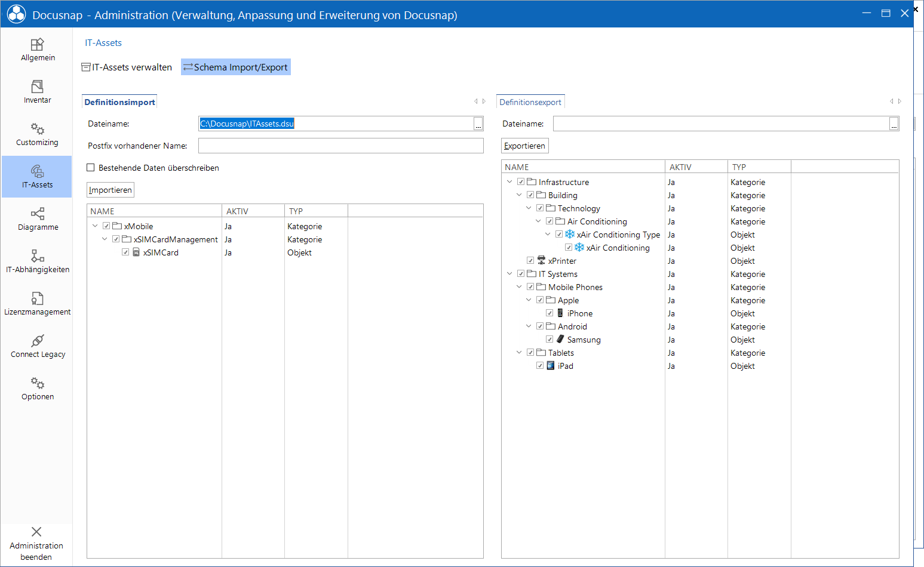
Task: Uncheck the xSIMCardManagement checkbox
Action: tap(116, 239)
